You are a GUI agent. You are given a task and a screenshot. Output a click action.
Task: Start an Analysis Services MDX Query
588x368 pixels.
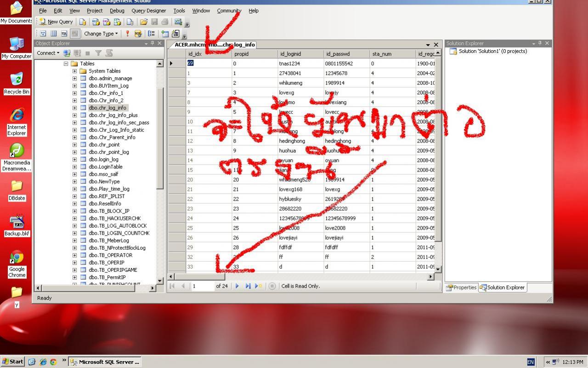pyautogui.click(x=96, y=22)
